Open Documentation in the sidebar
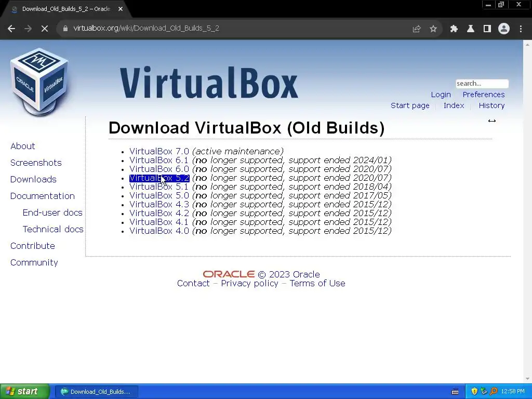Viewport: 532px width, 399px height. click(43, 196)
